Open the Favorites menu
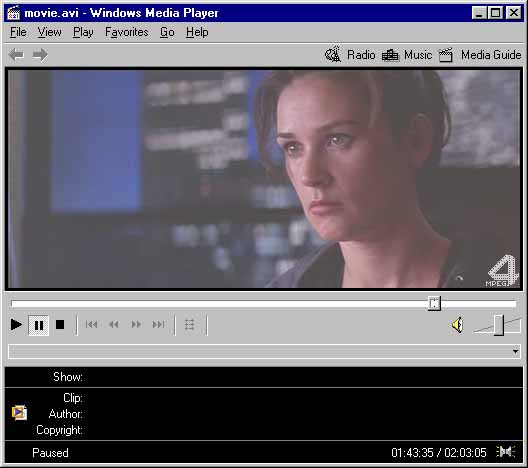Screen dimensions: 528x468 (x=127, y=32)
